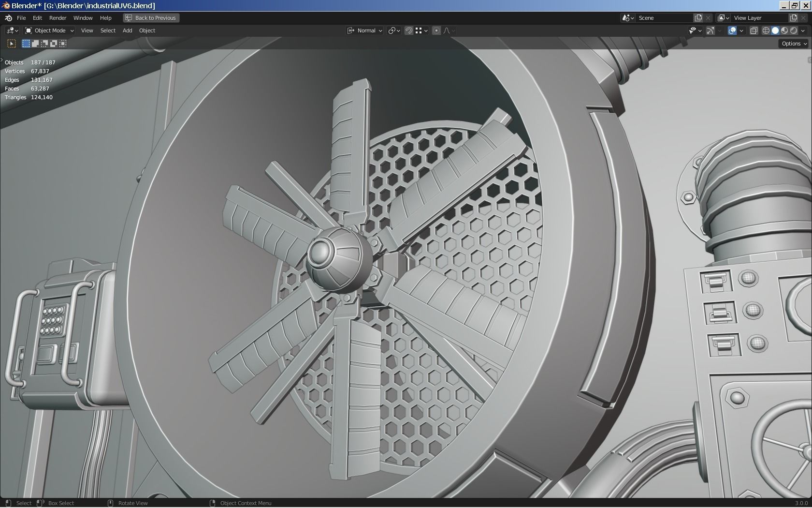The width and height of the screenshot is (812, 508).
Task: Open the Normal transform orientation dropdown
Action: (365, 30)
